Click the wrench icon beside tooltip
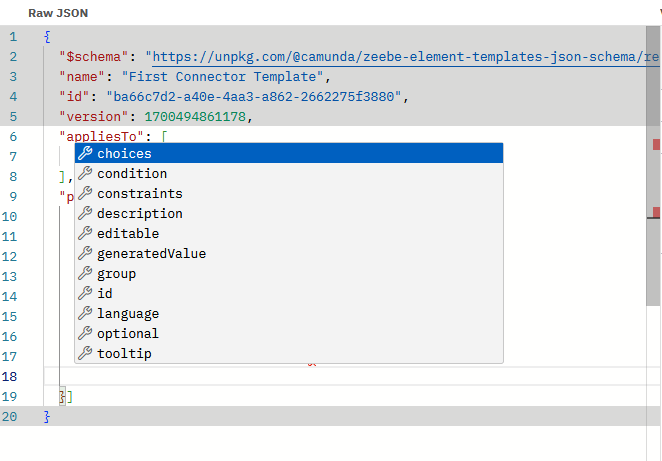This screenshot has width=662, height=461. tap(85, 353)
